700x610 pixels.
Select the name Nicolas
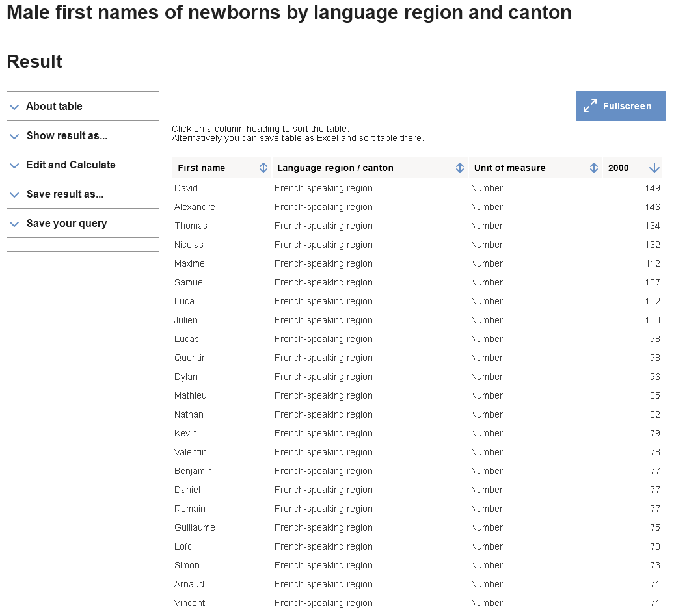(189, 245)
